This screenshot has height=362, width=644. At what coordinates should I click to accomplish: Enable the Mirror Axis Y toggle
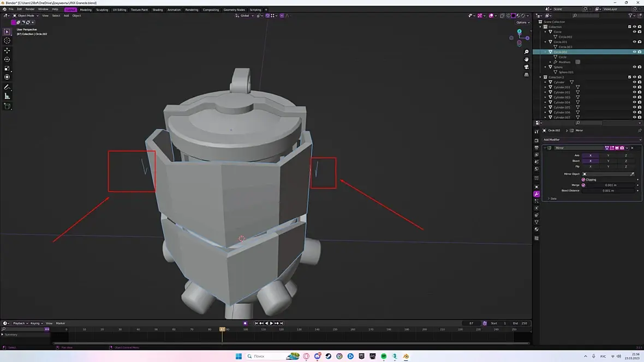pos(608,155)
